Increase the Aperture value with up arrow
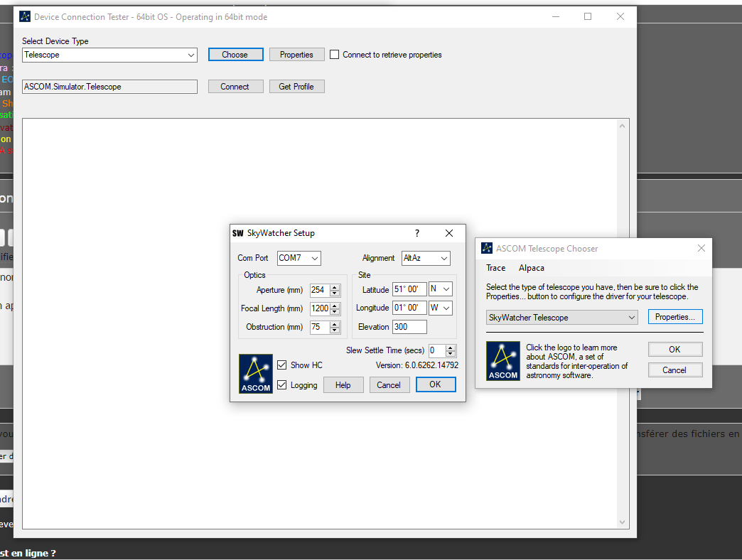The height and width of the screenshot is (560, 742). (x=335, y=287)
